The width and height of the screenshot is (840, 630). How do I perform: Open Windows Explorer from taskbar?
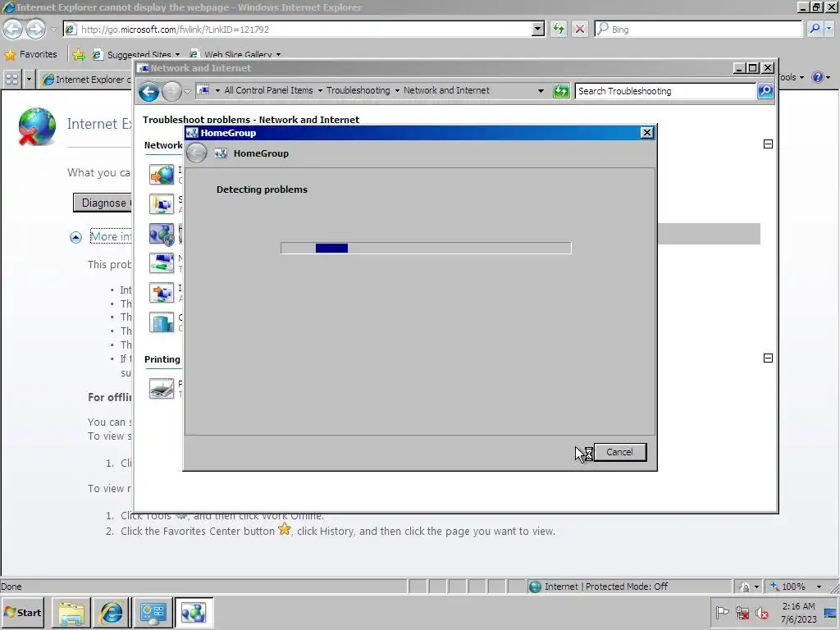71,613
